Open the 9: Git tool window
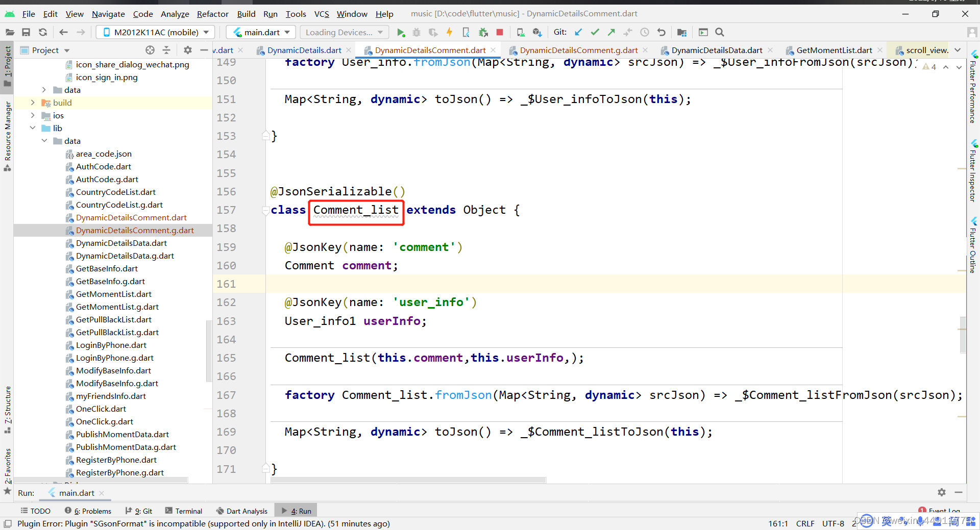Screen dimensions: 980x530 [138, 511]
